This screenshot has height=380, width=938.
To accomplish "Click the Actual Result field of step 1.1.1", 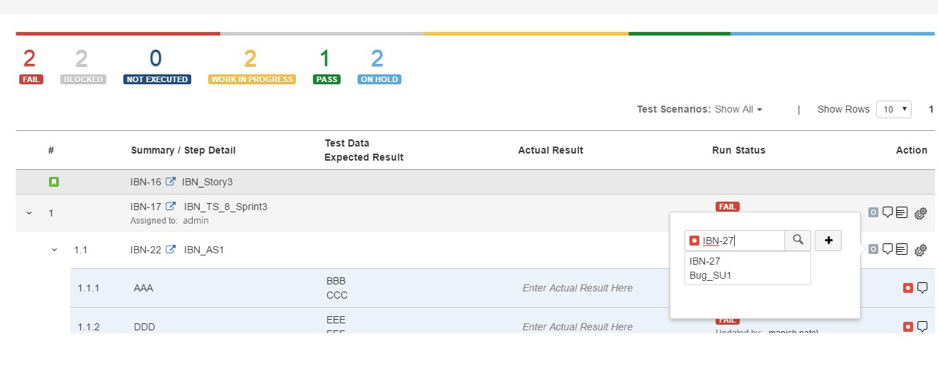I will tap(577, 288).
